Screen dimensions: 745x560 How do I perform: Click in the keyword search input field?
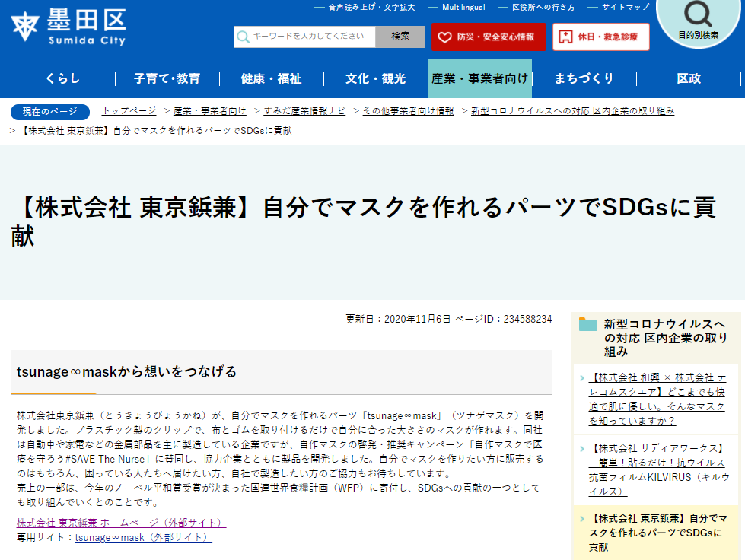(304, 37)
